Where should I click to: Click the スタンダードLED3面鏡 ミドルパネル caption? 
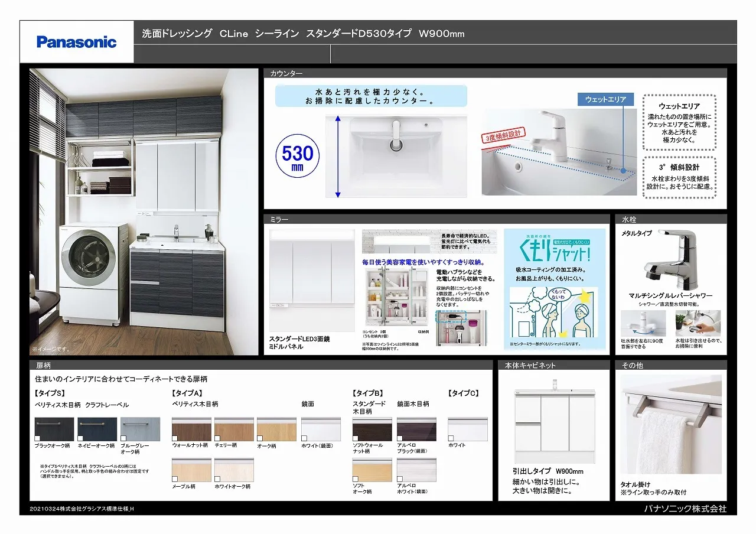pyautogui.click(x=299, y=342)
